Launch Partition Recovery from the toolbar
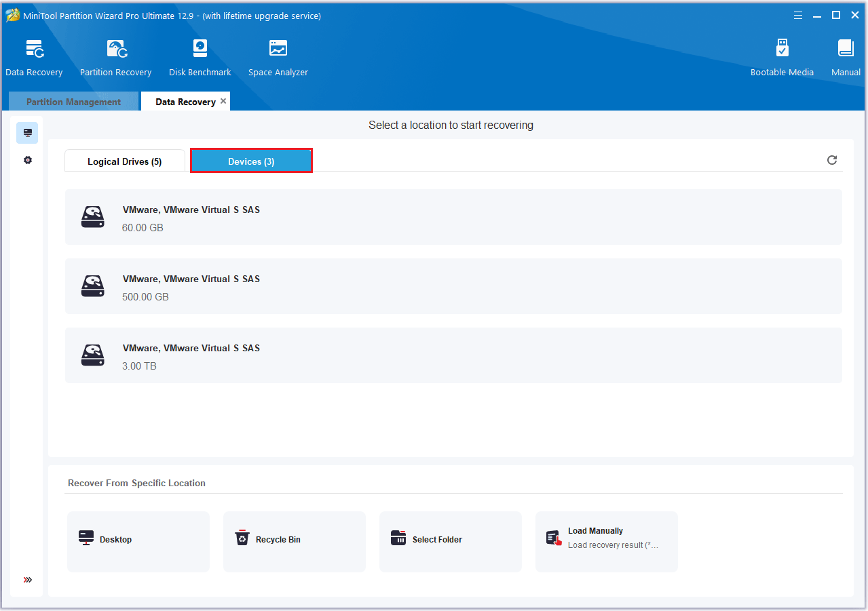Viewport: 868px width, 611px height. pos(115,58)
